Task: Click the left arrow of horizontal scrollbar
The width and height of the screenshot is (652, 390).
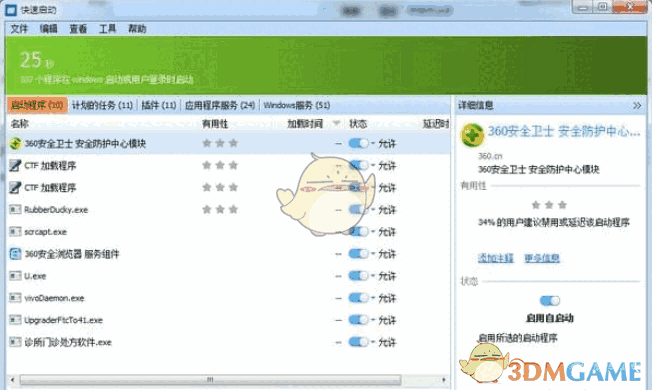Action: (x=12, y=380)
